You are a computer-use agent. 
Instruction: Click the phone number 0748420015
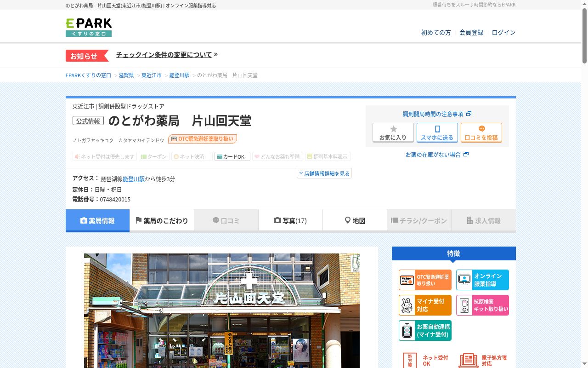coord(115,200)
